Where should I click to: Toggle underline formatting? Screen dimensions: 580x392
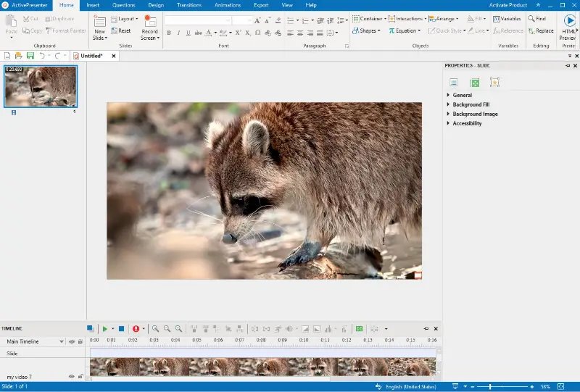click(x=188, y=33)
